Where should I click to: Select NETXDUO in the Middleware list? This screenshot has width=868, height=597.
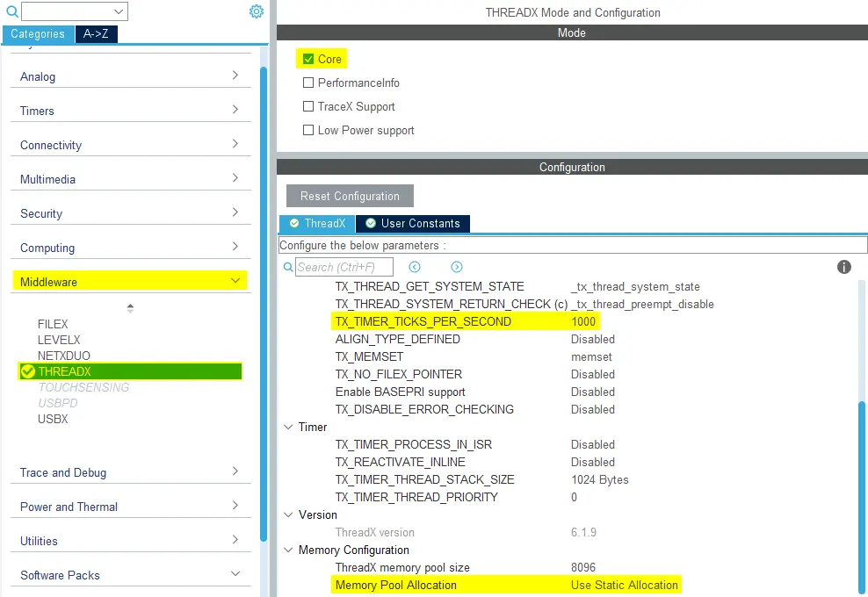pyautogui.click(x=60, y=356)
